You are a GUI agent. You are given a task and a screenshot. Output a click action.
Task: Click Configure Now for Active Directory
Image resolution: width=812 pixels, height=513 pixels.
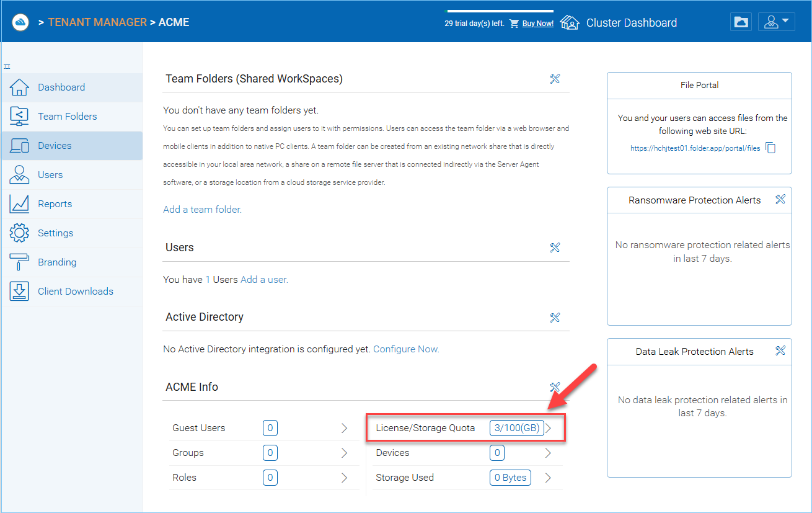pyautogui.click(x=406, y=349)
